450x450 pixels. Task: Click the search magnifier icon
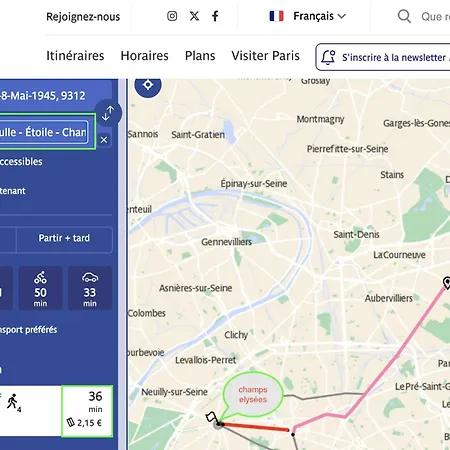point(404,16)
